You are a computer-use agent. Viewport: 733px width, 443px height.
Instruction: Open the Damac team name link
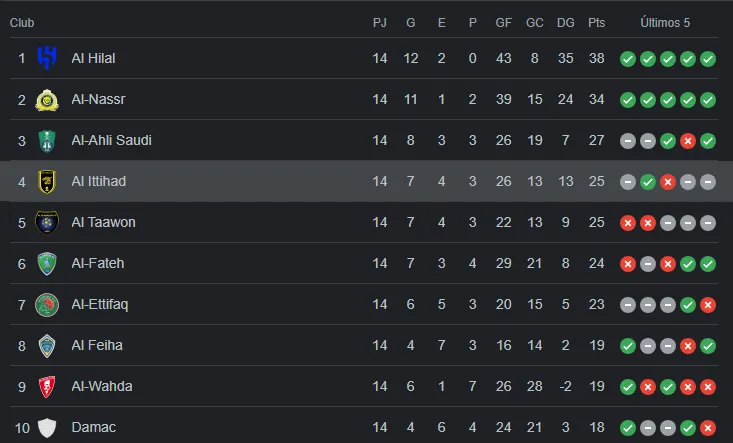tap(93, 427)
